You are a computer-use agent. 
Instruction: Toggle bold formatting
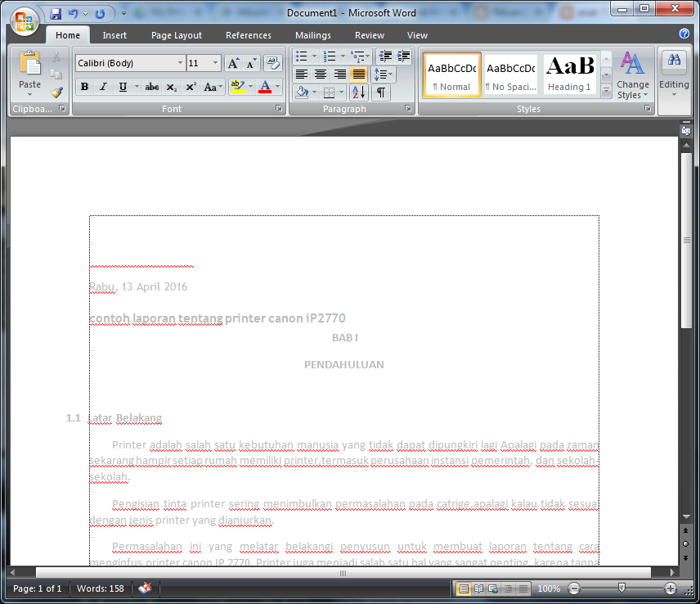[84, 88]
